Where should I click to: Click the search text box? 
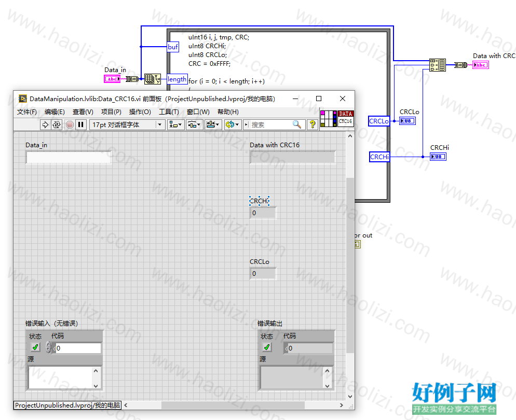[270, 124]
